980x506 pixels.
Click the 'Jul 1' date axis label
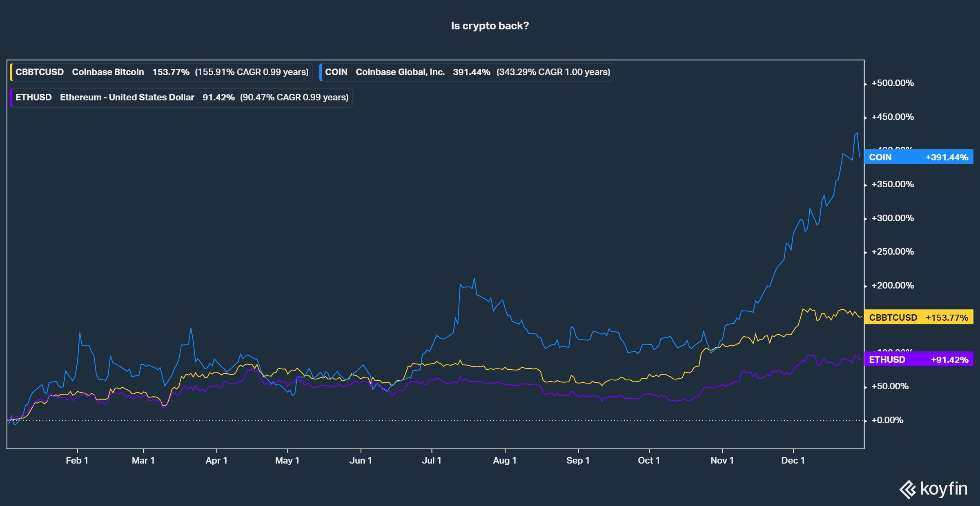tap(432, 460)
